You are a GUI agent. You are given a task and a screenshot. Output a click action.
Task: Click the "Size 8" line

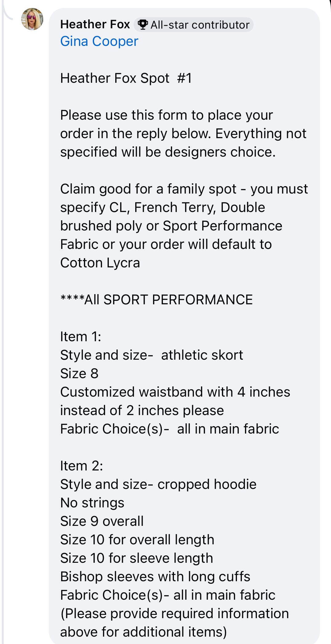(79, 374)
